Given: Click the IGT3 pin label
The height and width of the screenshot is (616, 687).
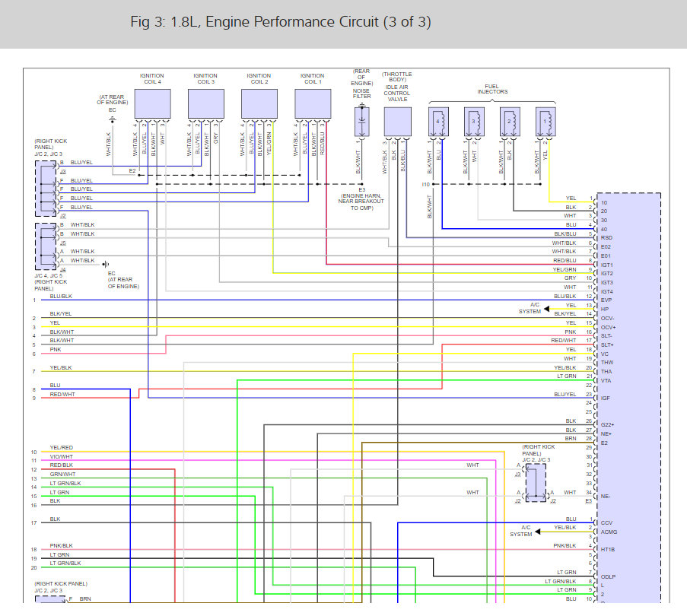Looking at the screenshot, I should [x=607, y=283].
